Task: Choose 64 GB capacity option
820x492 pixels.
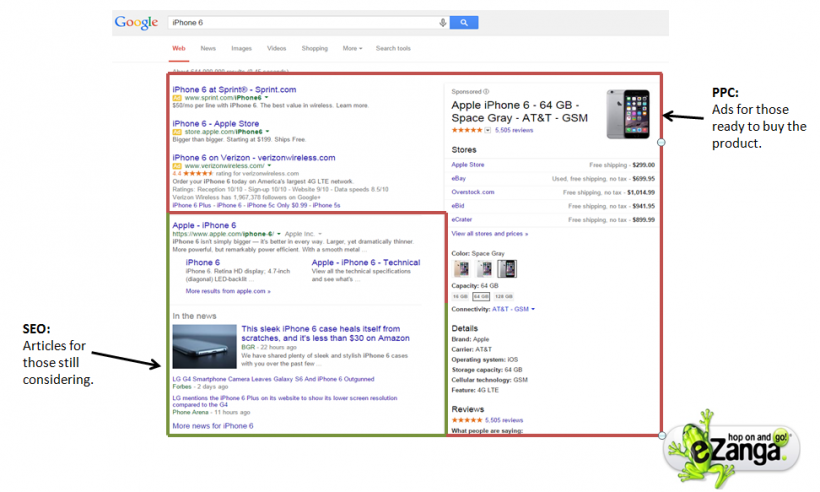Action: [481, 296]
